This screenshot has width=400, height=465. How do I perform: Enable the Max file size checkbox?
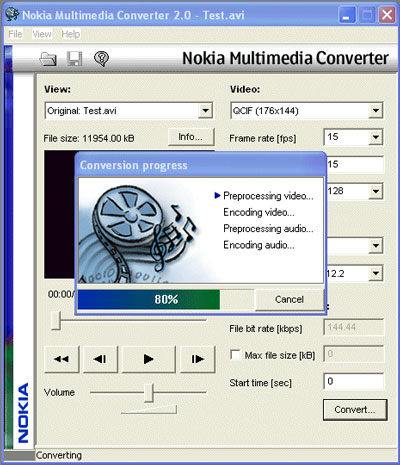point(236,355)
